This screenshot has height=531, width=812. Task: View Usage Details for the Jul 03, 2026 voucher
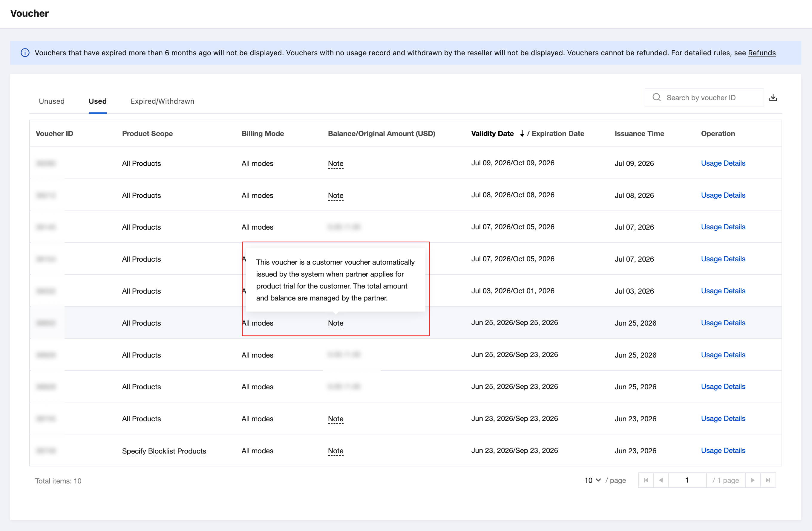pos(723,291)
